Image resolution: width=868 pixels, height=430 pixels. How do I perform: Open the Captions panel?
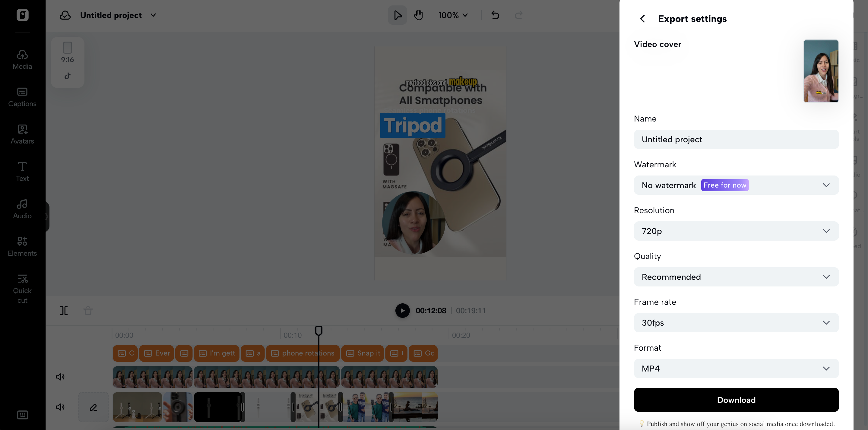pyautogui.click(x=22, y=97)
